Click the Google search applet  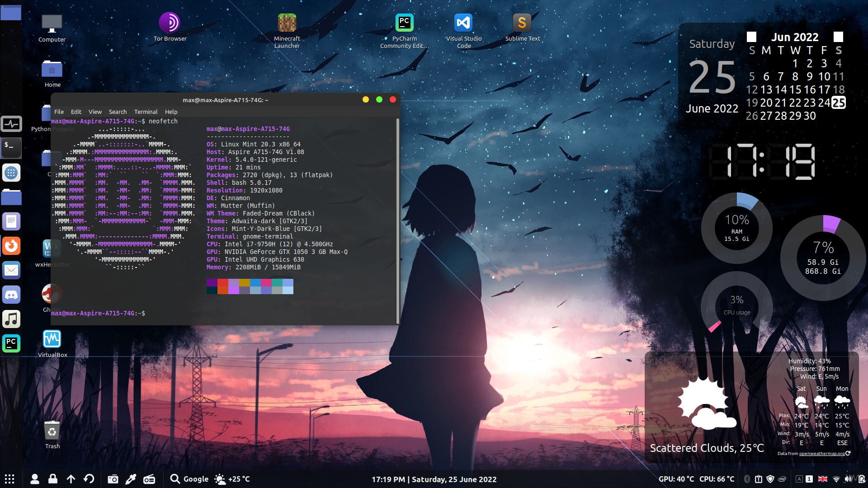pyautogui.click(x=189, y=479)
